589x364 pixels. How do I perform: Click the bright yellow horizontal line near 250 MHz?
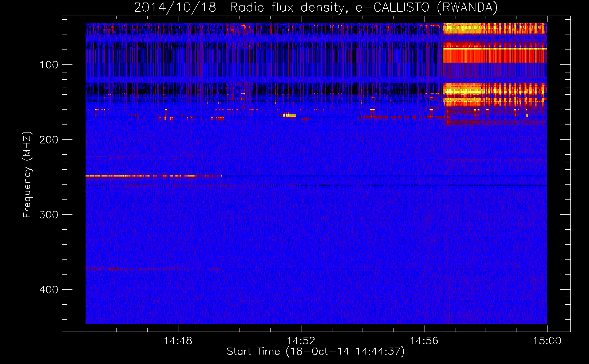point(154,176)
